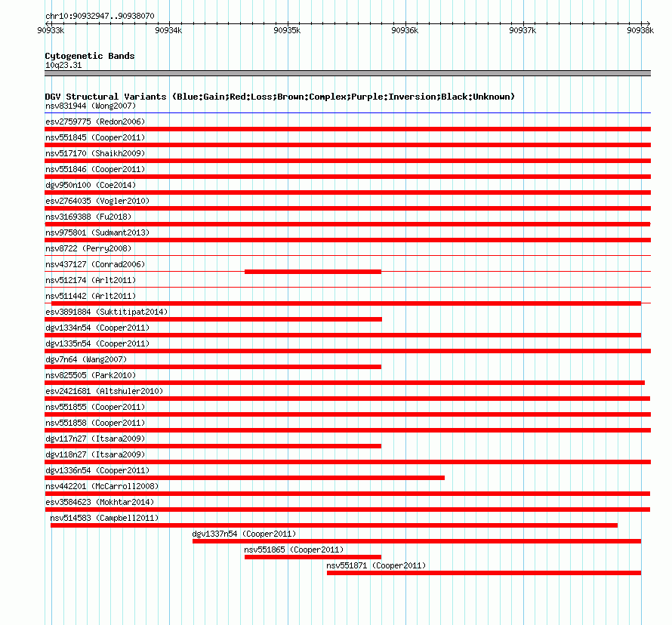This screenshot has width=672, height=625.
Task: Open the nsv511442 (Arlt2011) variant label
Action: [91, 296]
